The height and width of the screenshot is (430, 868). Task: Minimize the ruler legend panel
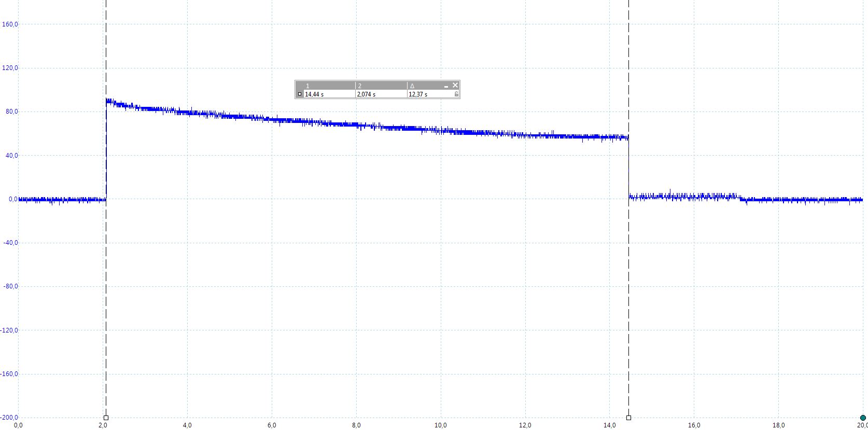[x=446, y=86]
